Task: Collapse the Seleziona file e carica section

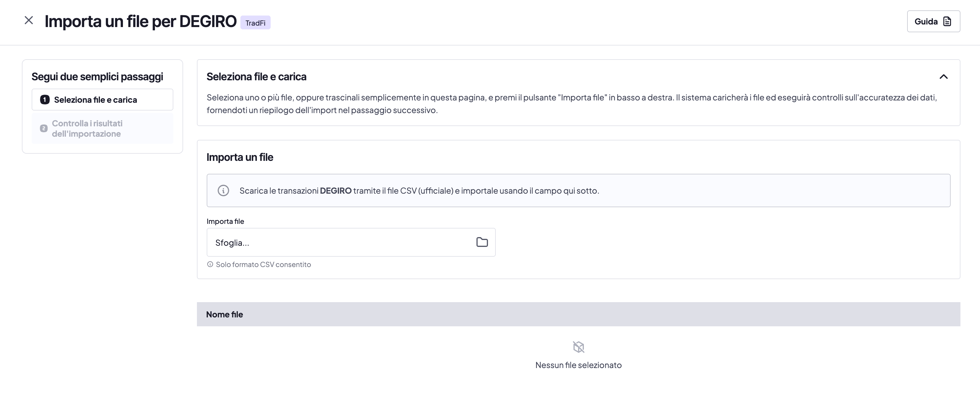Action: coord(943,77)
